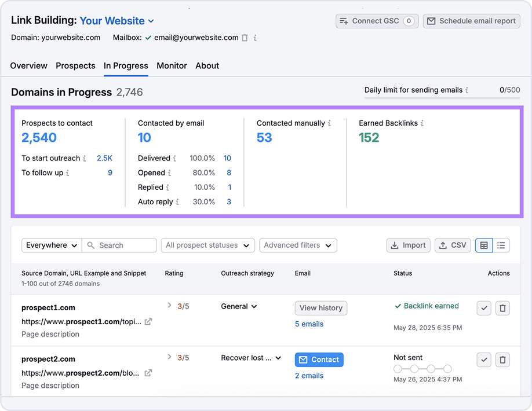532x411 pixels.
Task: Switch to table view layout
Action: tap(484, 245)
